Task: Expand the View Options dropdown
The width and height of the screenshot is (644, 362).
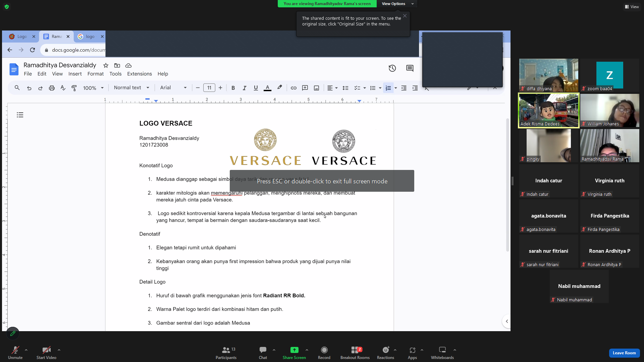Action: (x=397, y=4)
